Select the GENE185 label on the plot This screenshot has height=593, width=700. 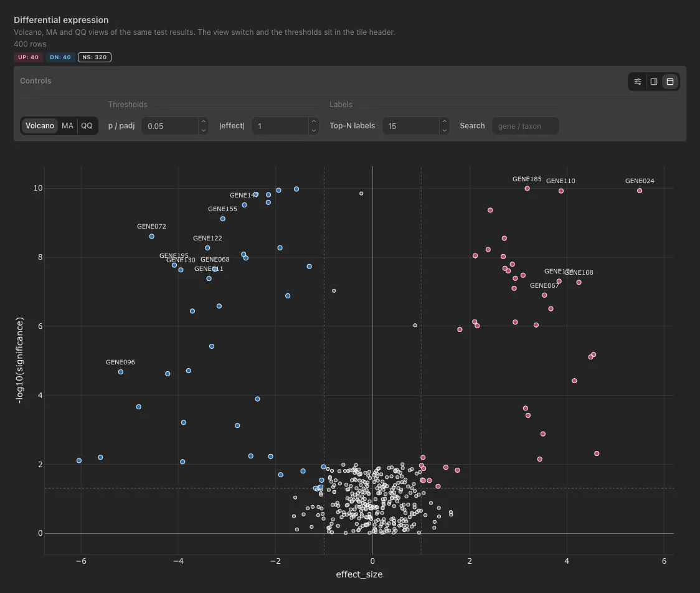click(x=527, y=179)
